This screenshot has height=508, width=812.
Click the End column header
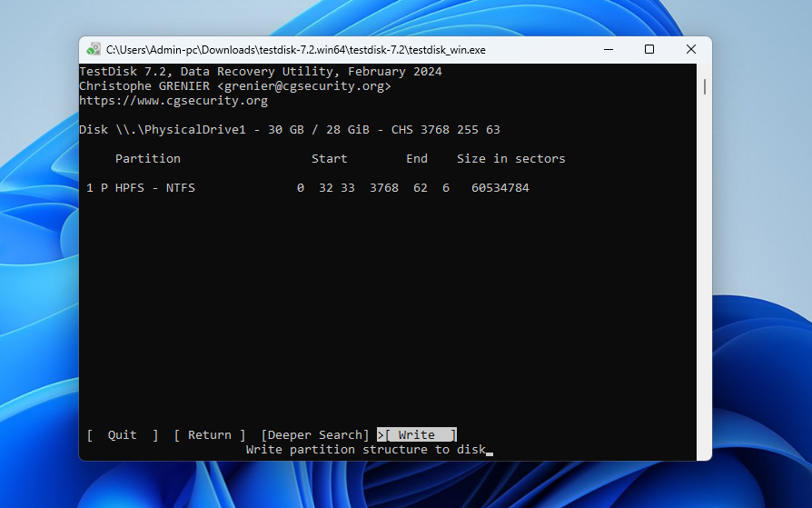point(417,159)
